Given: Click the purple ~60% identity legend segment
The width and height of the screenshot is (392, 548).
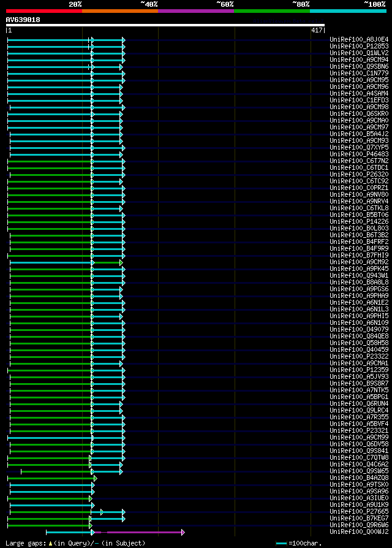Looking at the screenshot, I should click(196, 11).
